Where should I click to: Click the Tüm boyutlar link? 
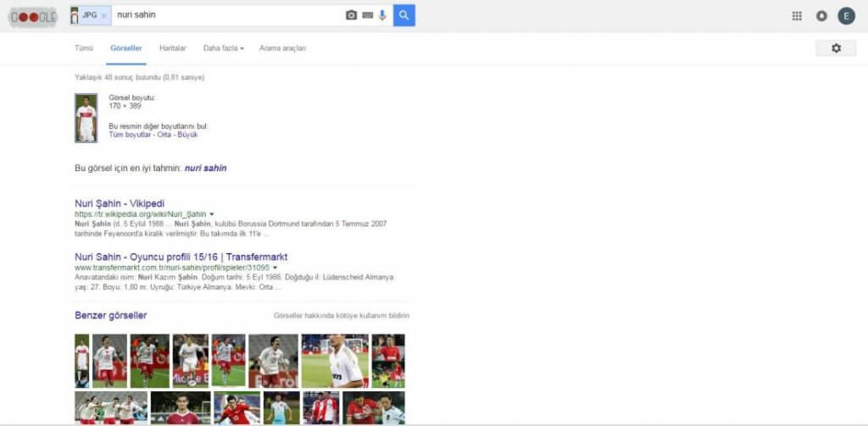pyautogui.click(x=131, y=135)
